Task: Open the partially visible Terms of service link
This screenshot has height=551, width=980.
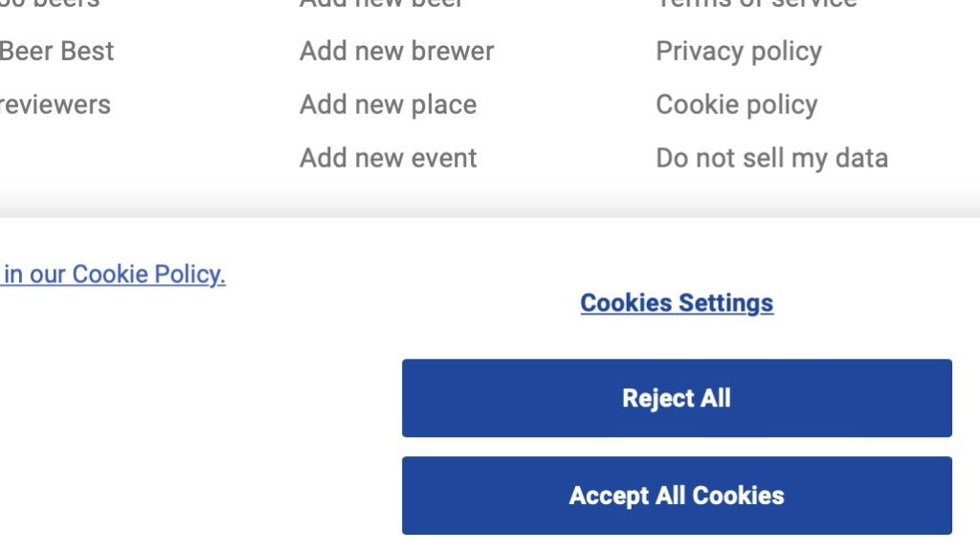Action: coord(756,4)
